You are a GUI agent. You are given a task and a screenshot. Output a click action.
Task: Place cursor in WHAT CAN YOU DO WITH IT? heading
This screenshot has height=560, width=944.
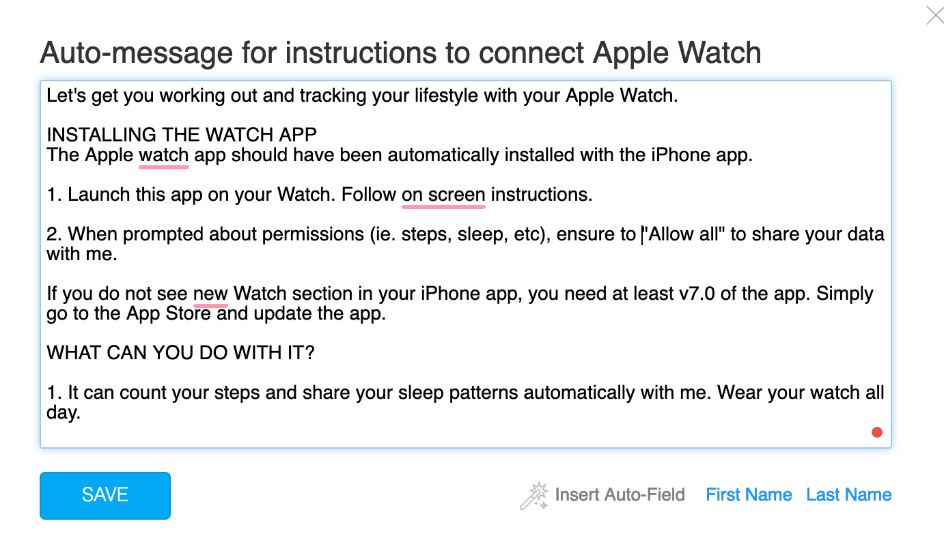(x=180, y=354)
